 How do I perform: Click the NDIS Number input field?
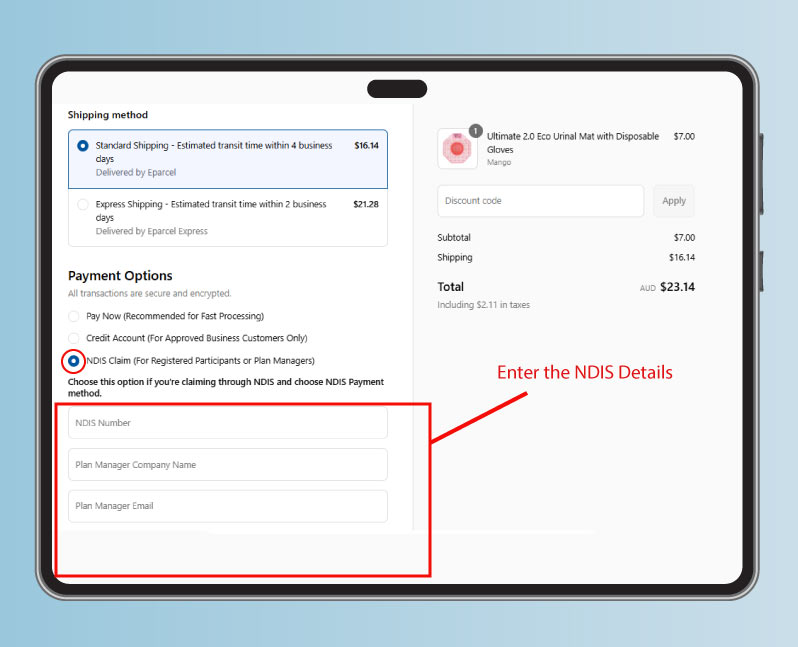pos(228,423)
